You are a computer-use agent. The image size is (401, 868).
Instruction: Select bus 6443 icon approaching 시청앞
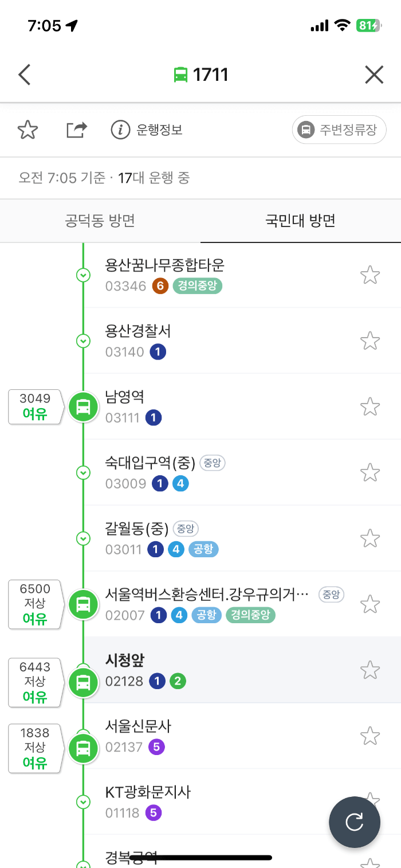pyautogui.click(x=84, y=682)
